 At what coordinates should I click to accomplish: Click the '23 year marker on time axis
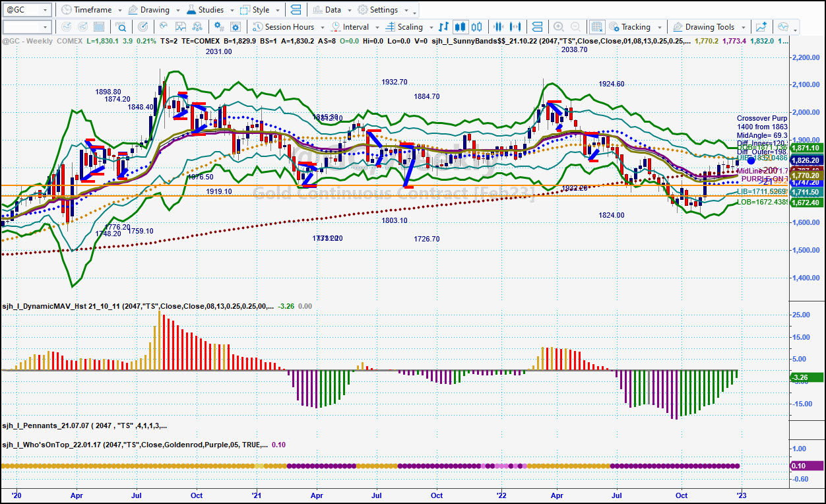(740, 495)
